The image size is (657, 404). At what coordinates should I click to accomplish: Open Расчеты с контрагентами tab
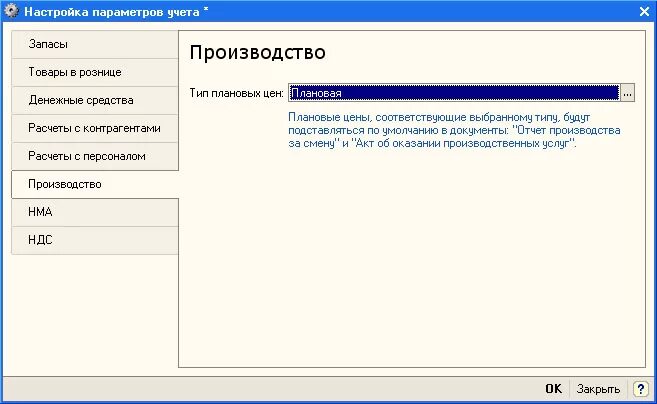point(95,128)
